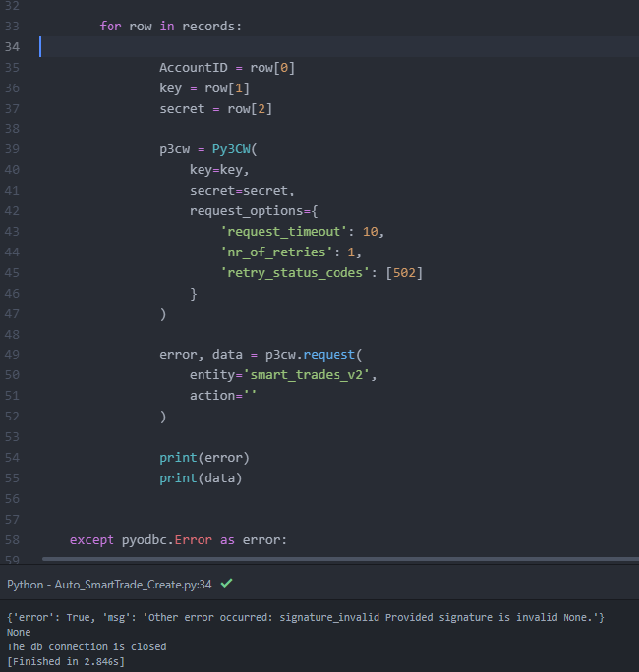Click 'row[1]' on line 36

click(227, 88)
